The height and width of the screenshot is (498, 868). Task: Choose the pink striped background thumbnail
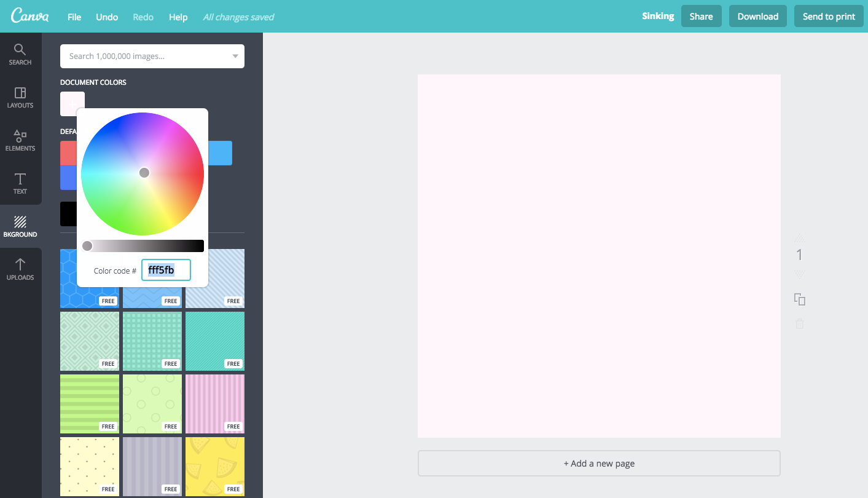tap(214, 403)
